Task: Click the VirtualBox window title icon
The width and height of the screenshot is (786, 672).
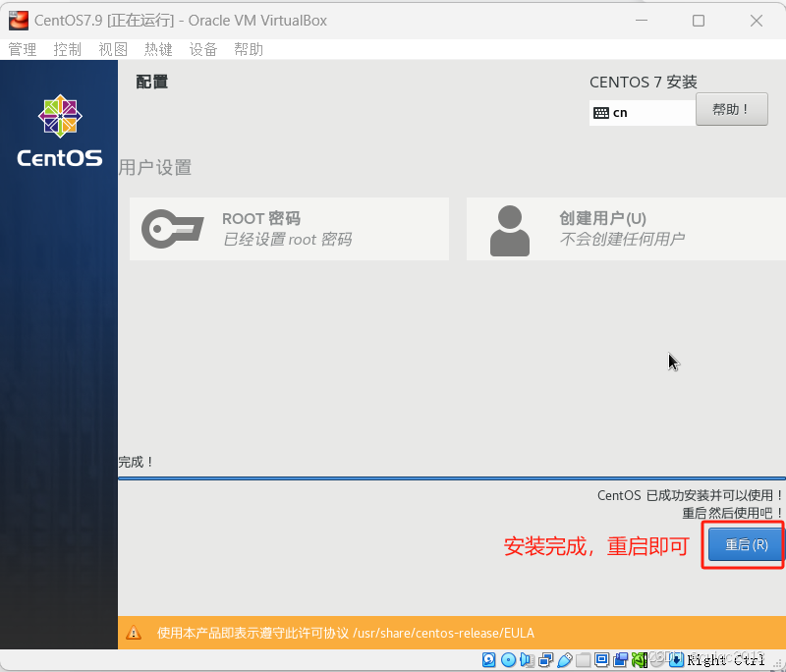Action: 19,21
